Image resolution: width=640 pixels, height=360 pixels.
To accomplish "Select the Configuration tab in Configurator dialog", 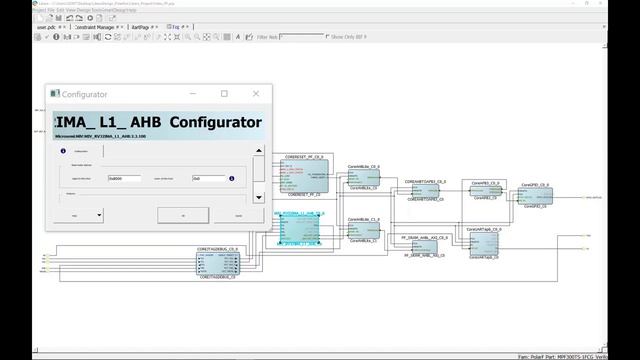I will click(x=81, y=151).
